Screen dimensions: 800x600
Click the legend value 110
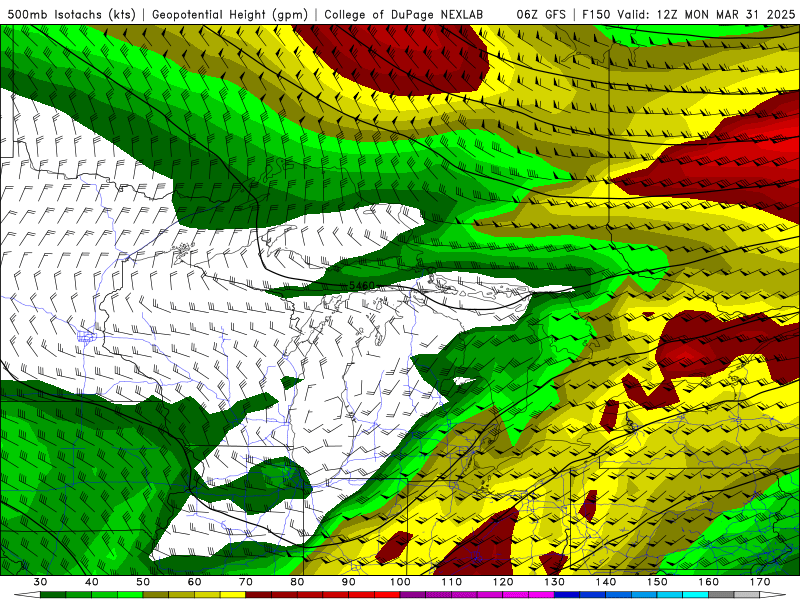tap(452, 582)
